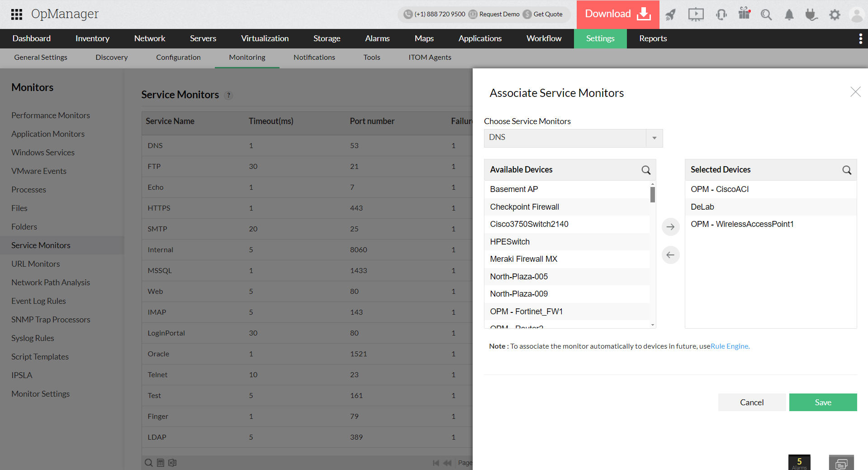Switch to the Notifications tab
868x470 pixels.
(x=314, y=58)
